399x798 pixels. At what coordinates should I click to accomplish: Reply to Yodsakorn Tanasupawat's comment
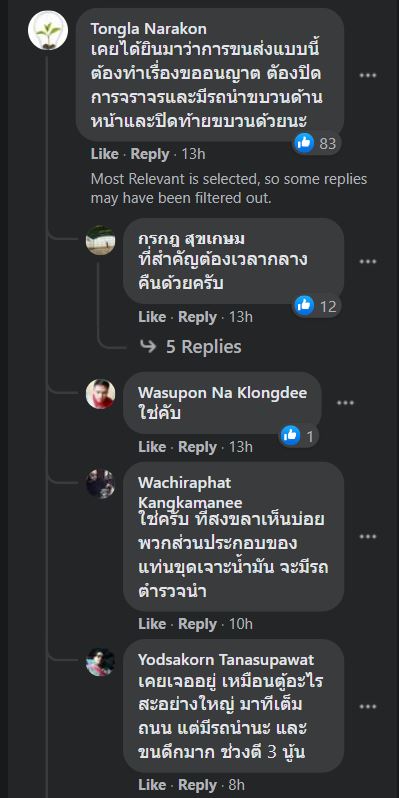point(197,784)
